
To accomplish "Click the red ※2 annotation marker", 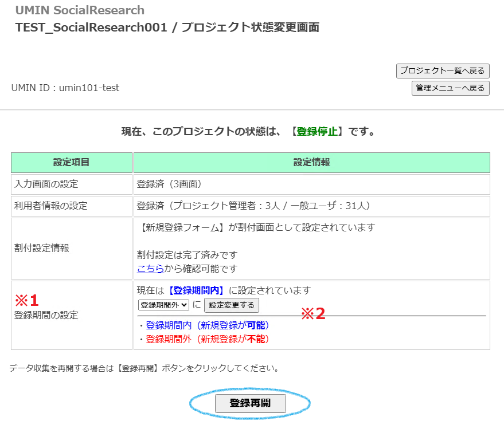I will [313, 314].
